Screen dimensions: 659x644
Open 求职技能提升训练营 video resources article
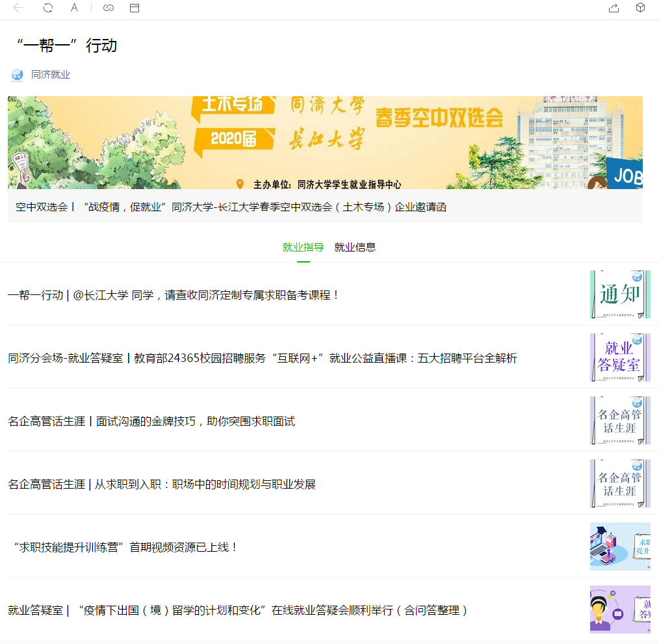(x=125, y=547)
